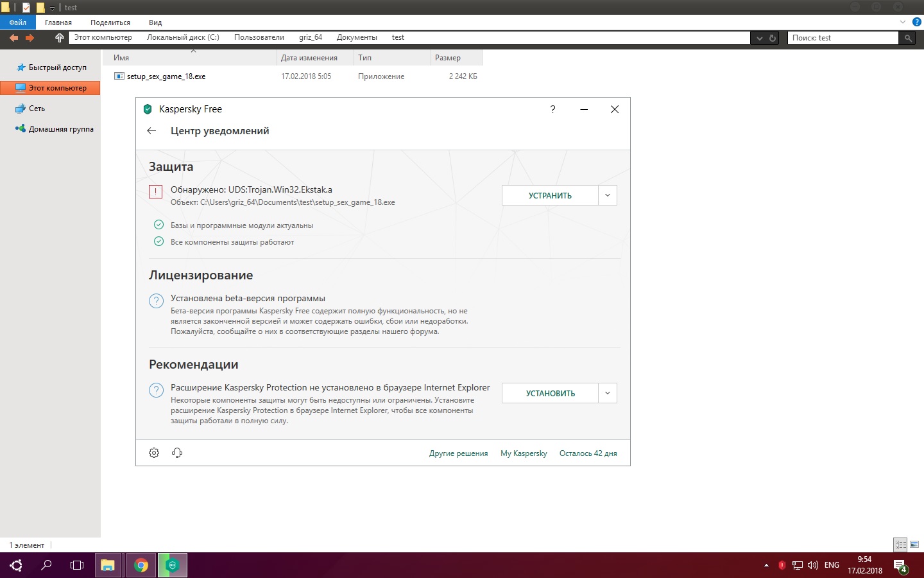924x578 pixels.
Task: Open the Поделиться ribbon tab
Action: [110, 22]
